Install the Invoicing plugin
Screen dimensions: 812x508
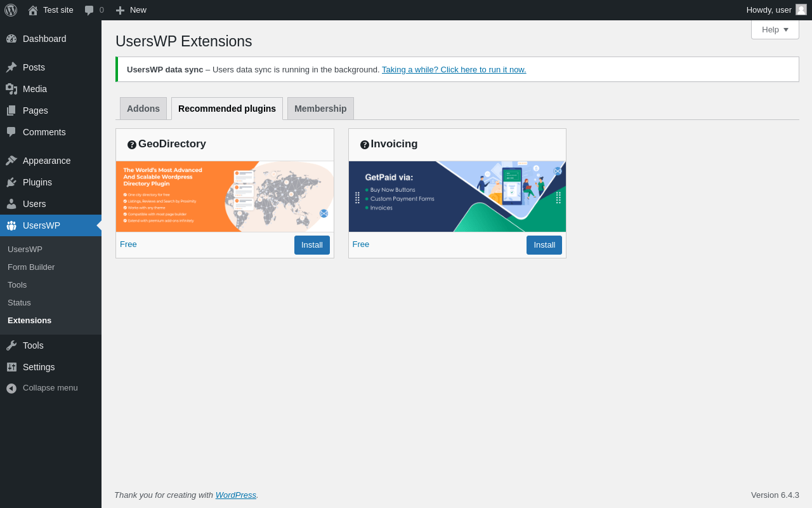pyautogui.click(x=544, y=245)
